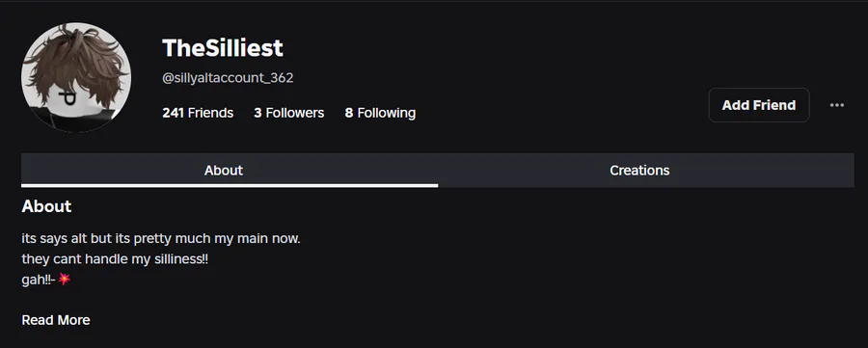
Task: Expand the bio with Read More
Action: pos(56,320)
